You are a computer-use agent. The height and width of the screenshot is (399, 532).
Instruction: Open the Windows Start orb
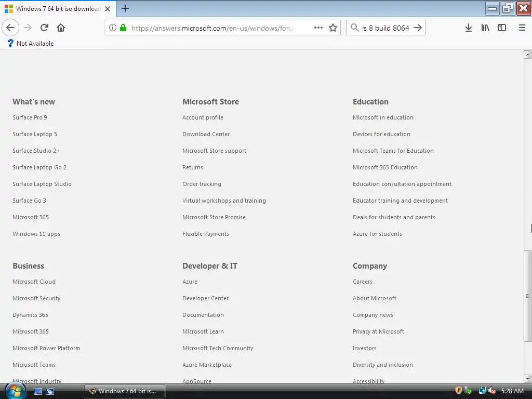(15, 391)
